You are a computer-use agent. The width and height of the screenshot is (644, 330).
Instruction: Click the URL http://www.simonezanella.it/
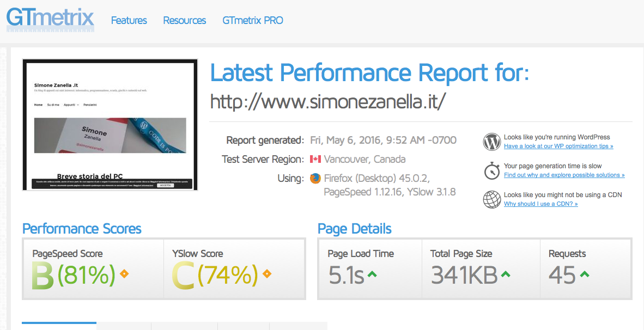coord(327,101)
